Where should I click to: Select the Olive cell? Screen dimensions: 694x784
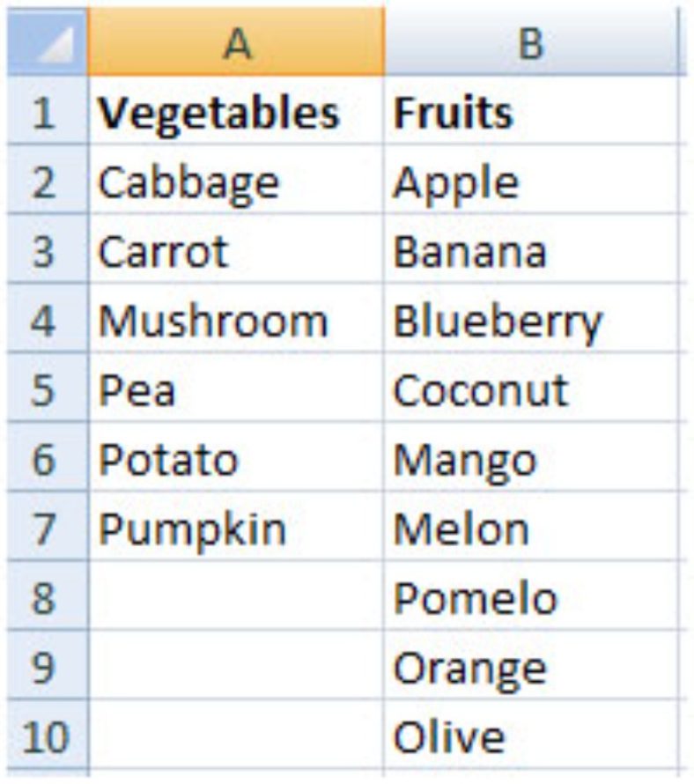click(x=531, y=735)
